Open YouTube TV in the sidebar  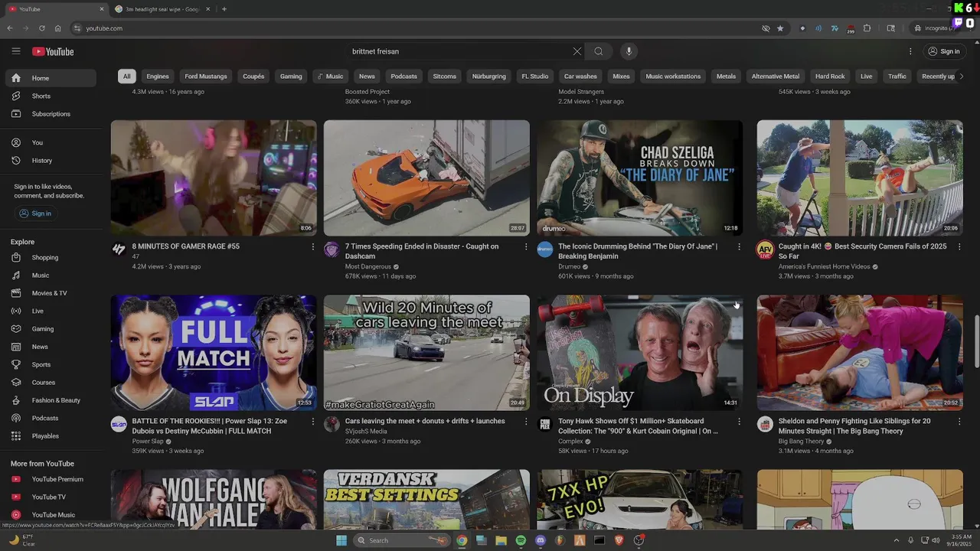click(x=51, y=497)
